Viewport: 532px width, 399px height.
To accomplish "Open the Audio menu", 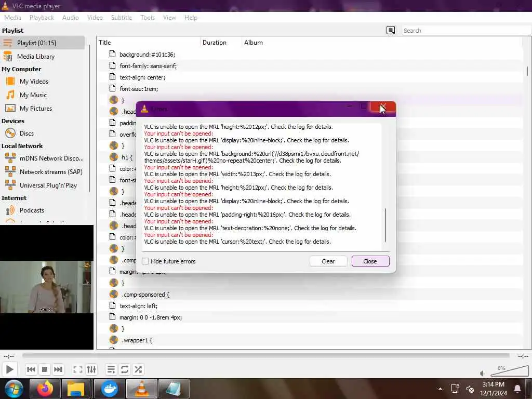I will tap(71, 18).
